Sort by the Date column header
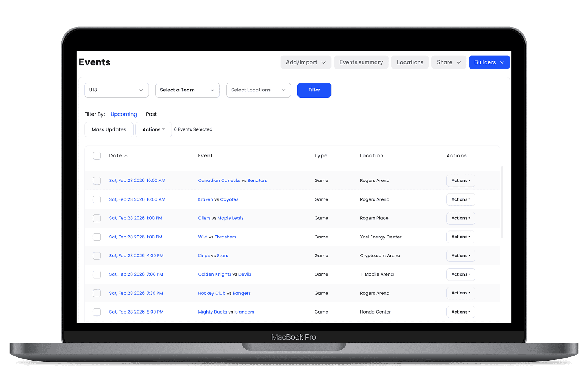Screen dimensions: 588x374 click(x=118, y=156)
